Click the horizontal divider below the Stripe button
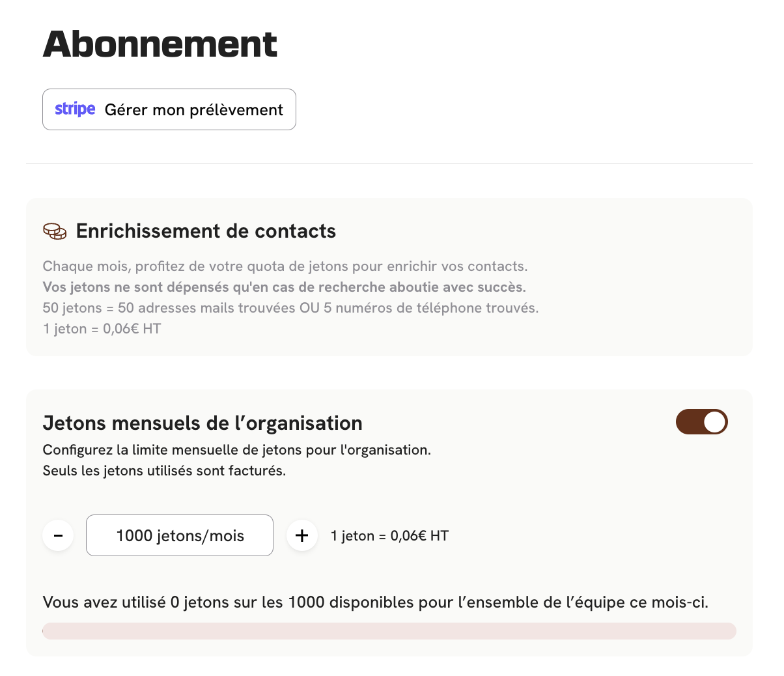 pyautogui.click(x=389, y=164)
